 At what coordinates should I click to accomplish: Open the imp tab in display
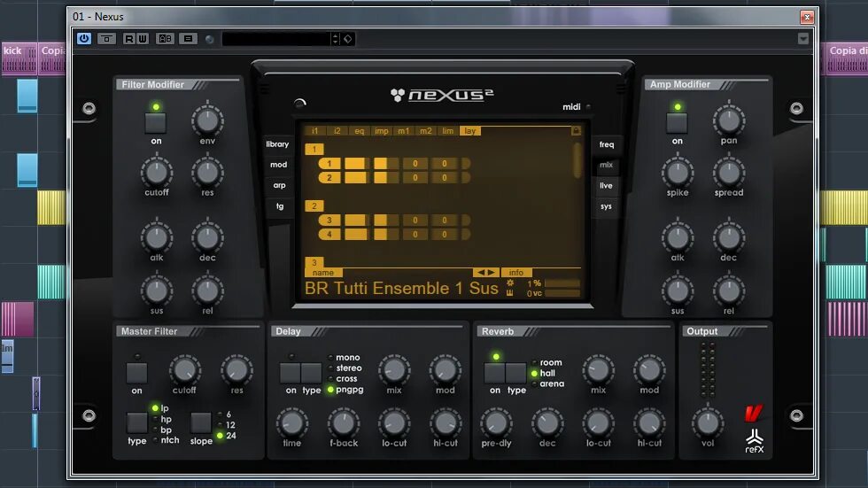click(382, 131)
